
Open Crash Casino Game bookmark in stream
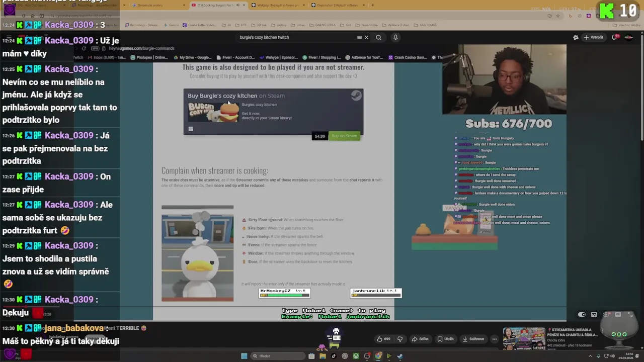click(x=408, y=57)
